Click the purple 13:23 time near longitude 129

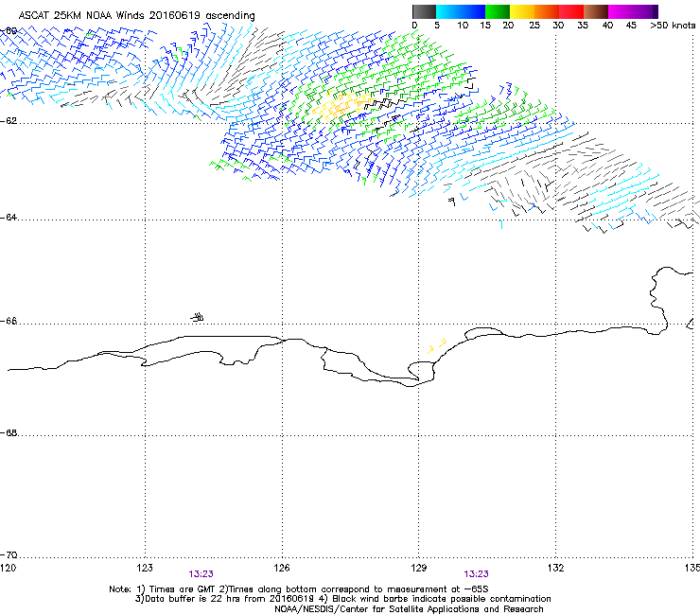[476, 574]
